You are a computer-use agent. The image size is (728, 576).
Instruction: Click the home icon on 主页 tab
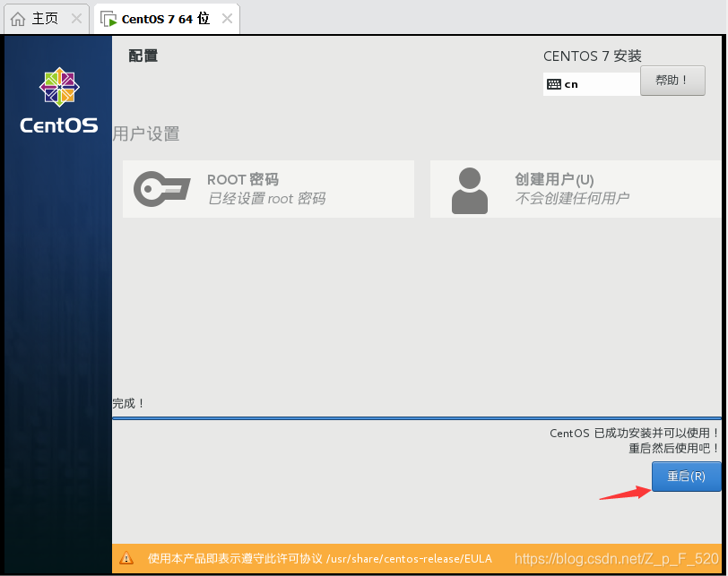coord(18,19)
